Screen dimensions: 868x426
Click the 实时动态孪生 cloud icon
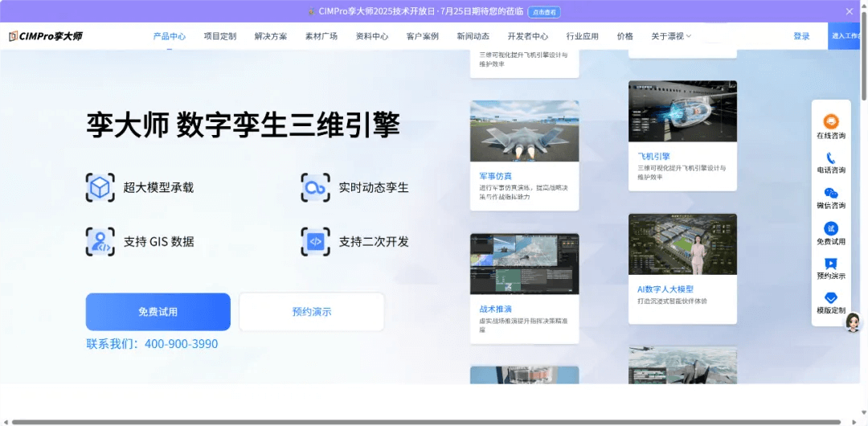tap(316, 187)
